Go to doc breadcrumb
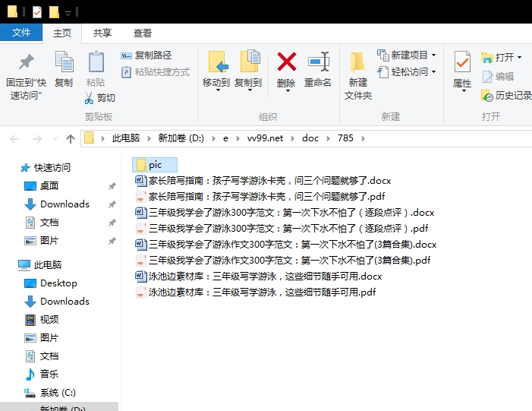532x411 pixels. 310,138
